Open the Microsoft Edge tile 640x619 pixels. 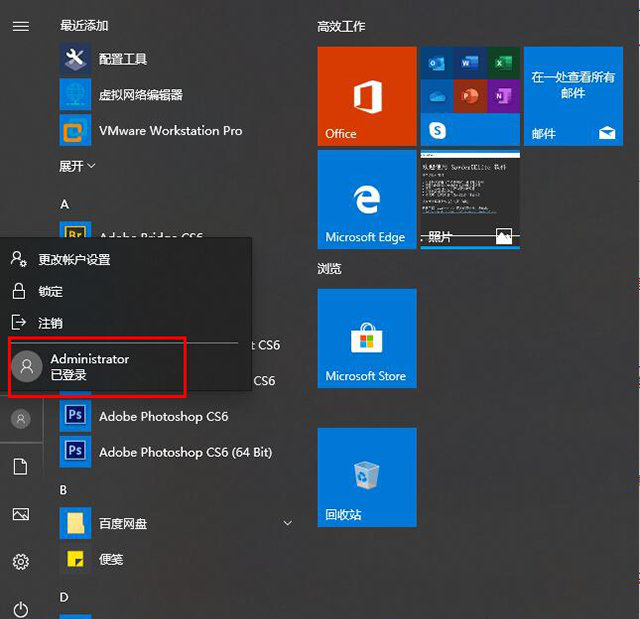click(366, 199)
